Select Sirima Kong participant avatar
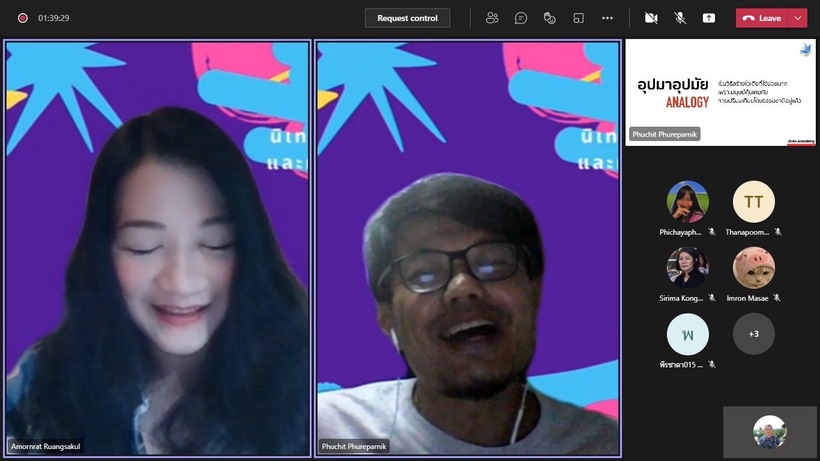Image resolution: width=820 pixels, height=461 pixels. pos(687,267)
